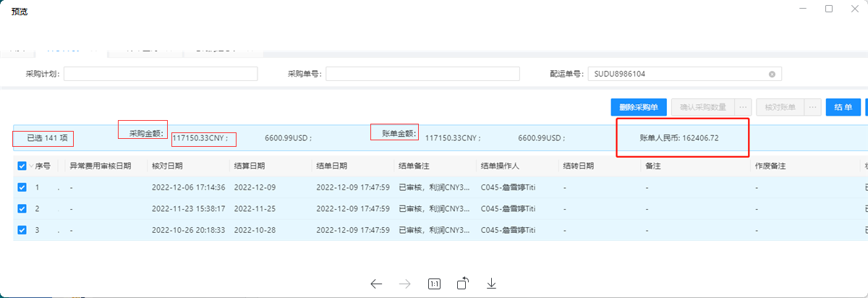Viewport: 868px width, 298px height.
Task: Minimize the 预览 preview window
Action: 804,9
